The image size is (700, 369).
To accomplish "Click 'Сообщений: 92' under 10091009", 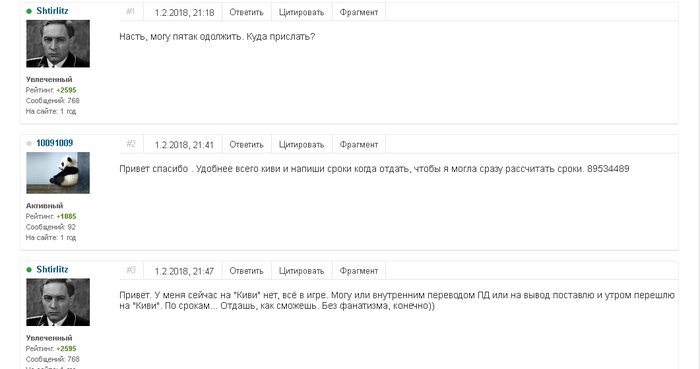I will (50, 227).
